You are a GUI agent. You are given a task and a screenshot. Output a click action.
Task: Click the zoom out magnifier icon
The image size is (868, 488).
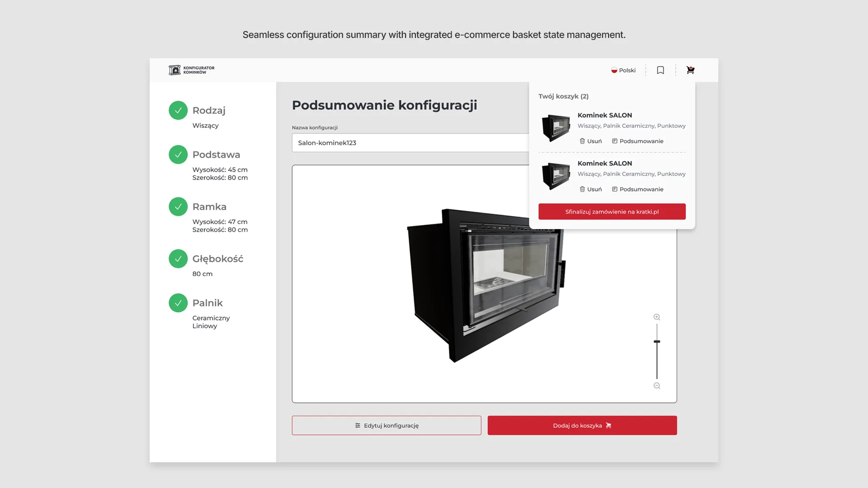(x=657, y=386)
